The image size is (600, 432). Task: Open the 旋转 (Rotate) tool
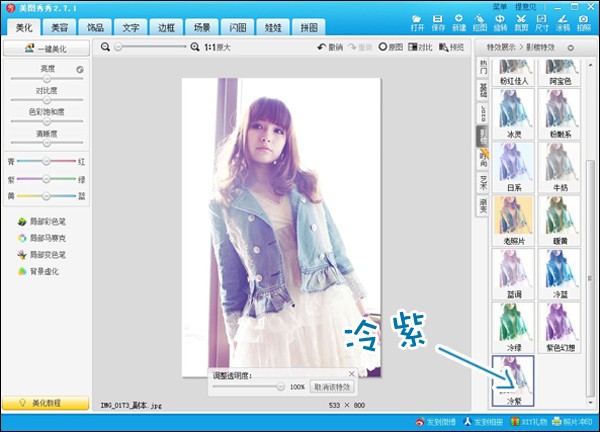coord(500,22)
